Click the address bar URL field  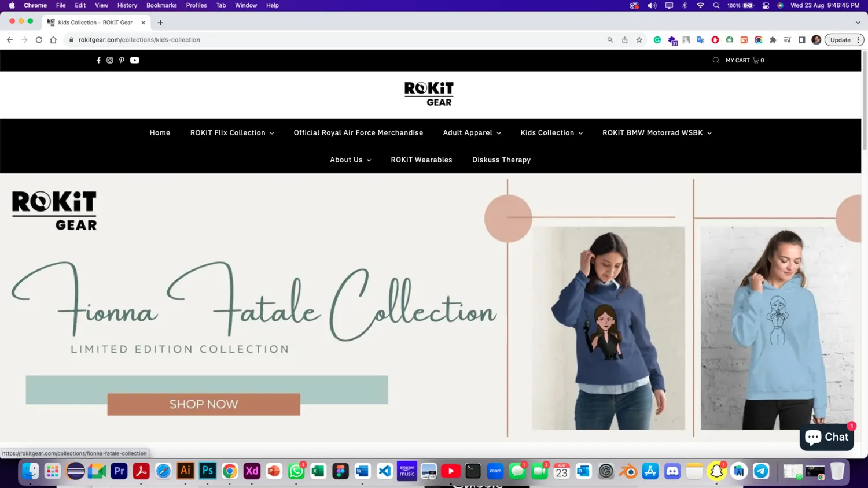336,40
